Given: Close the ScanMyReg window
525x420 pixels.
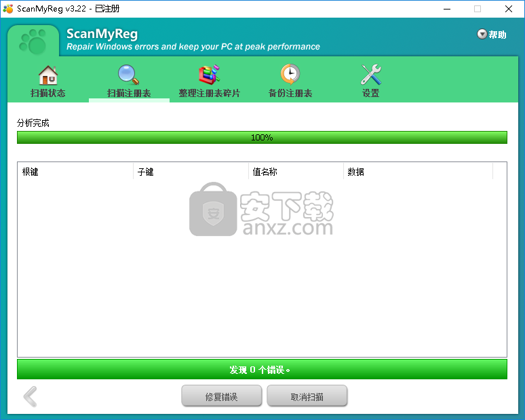Looking at the screenshot, I should pos(509,9).
